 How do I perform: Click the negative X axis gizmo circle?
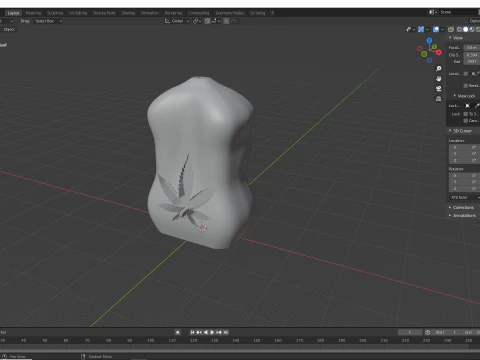point(420,49)
